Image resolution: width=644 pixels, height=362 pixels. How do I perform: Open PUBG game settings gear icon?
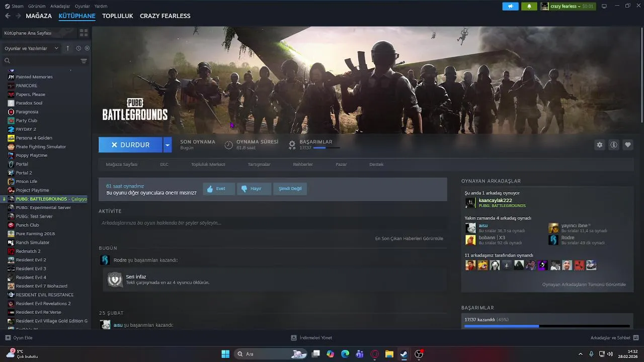coord(599,145)
